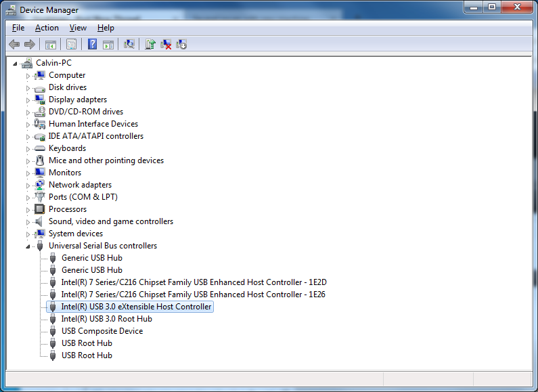Screen dimensions: 538x392
Task: Close the Device Manager window
Action: tap(518, 7)
